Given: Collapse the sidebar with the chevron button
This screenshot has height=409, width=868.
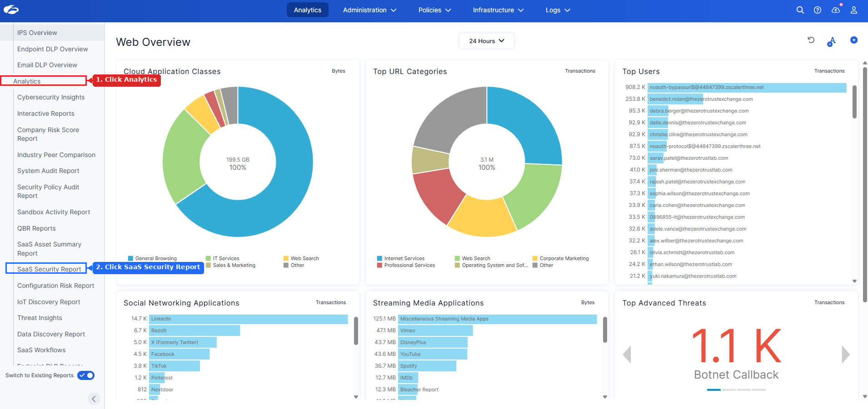Looking at the screenshot, I should pyautogui.click(x=94, y=399).
